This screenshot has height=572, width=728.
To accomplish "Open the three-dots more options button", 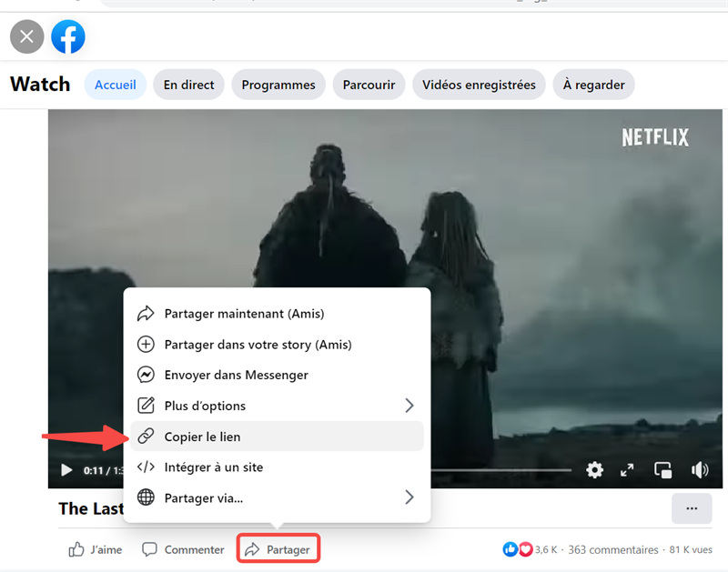I will (x=692, y=508).
